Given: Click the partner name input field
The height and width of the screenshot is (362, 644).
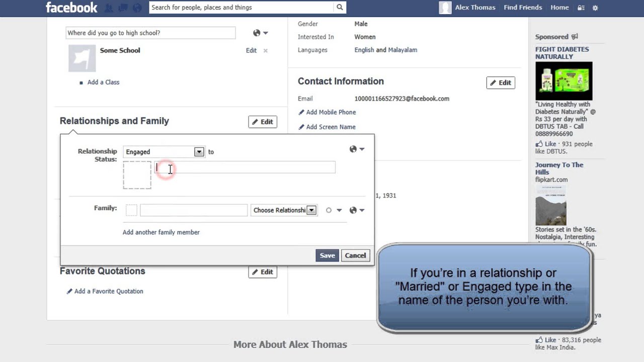Looking at the screenshot, I should tap(245, 167).
